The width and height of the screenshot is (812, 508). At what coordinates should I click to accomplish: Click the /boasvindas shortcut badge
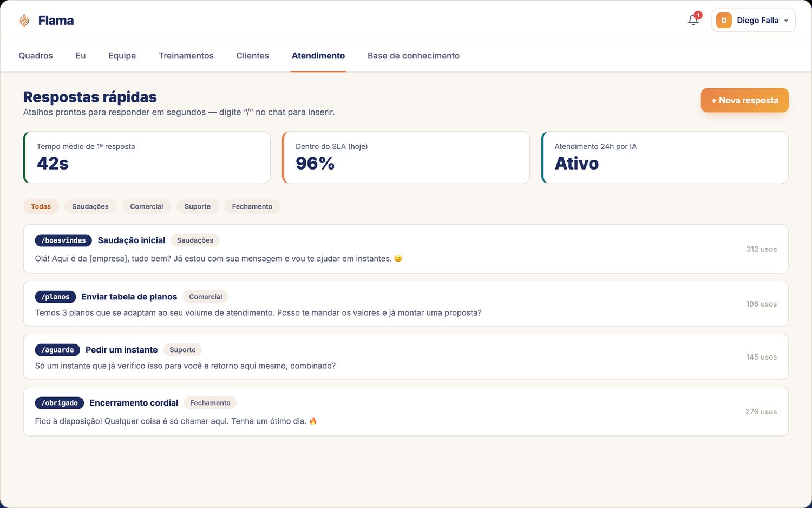(63, 240)
